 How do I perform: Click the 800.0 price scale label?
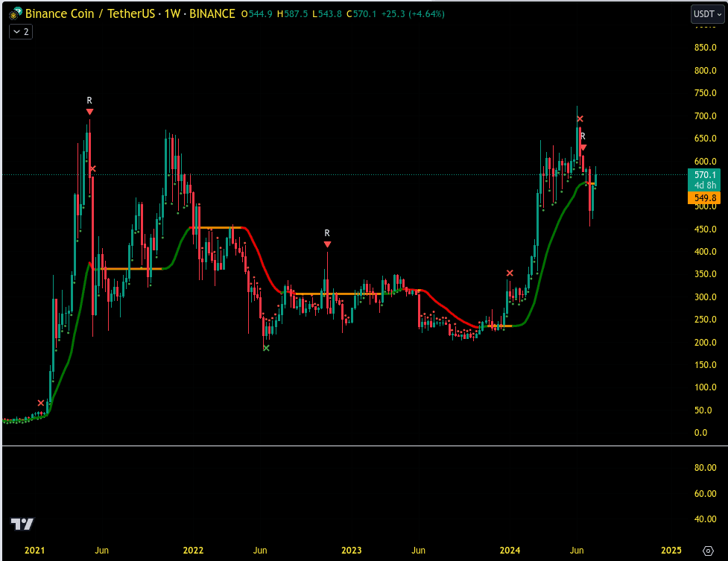705,71
